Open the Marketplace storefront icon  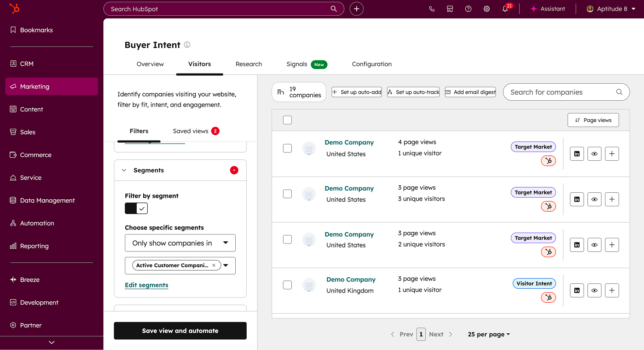450,9
